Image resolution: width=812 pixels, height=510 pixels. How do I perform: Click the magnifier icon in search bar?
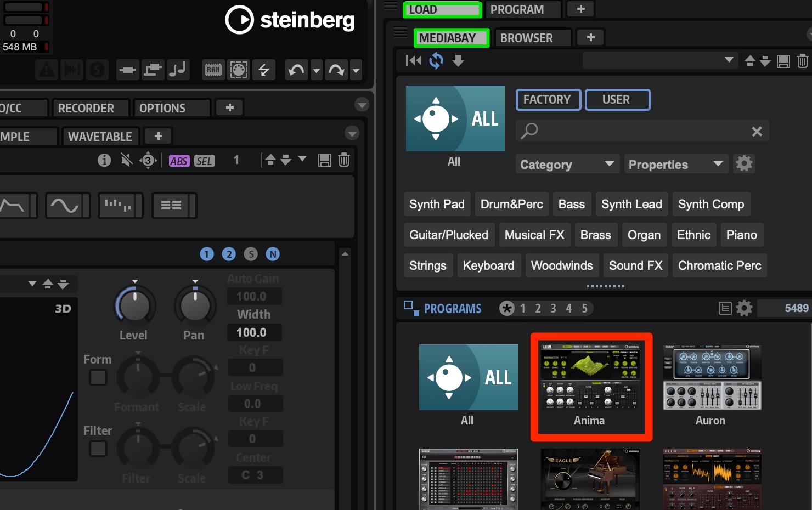(x=529, y=131)
